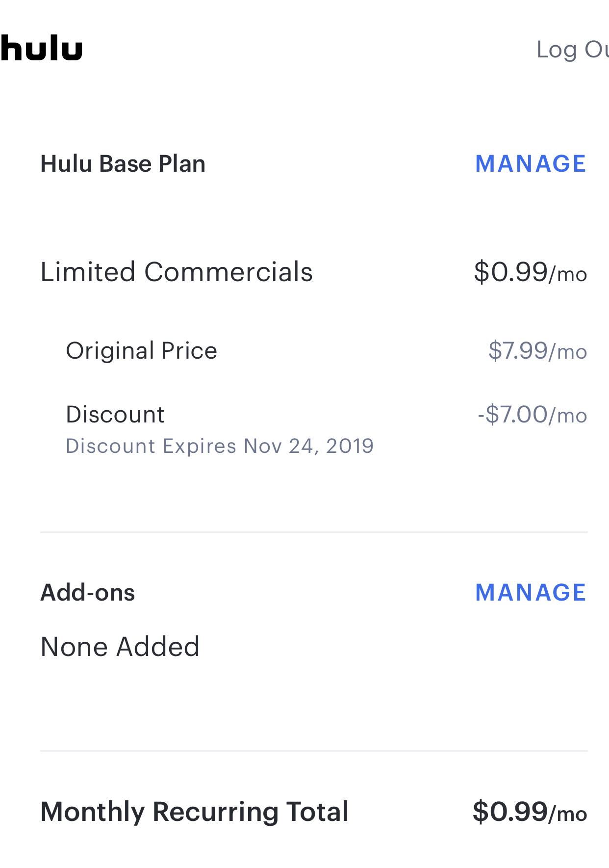Click the divider line above Add-ons
The image size is (609, 868).
[x=314, y=532]
